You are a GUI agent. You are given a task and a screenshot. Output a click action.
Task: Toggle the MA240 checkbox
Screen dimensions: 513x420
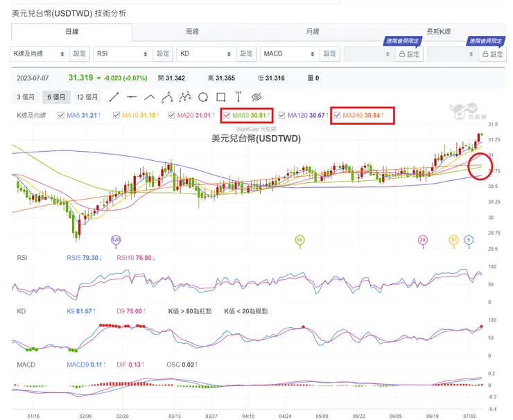click(x=338, y=115)
